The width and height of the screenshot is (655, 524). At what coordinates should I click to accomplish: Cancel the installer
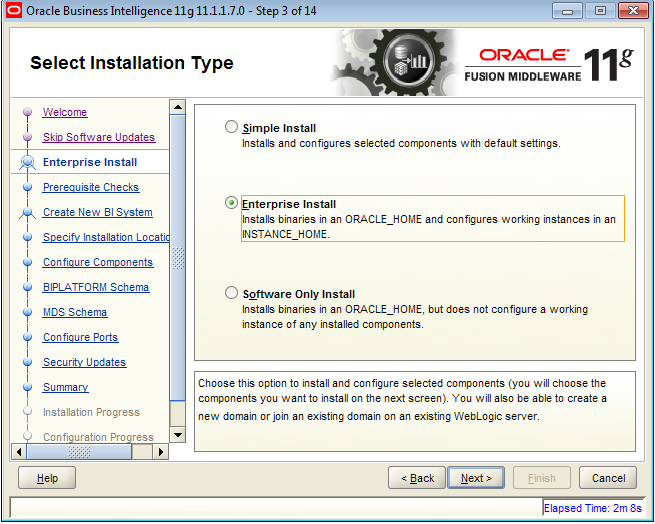(608, 478)
